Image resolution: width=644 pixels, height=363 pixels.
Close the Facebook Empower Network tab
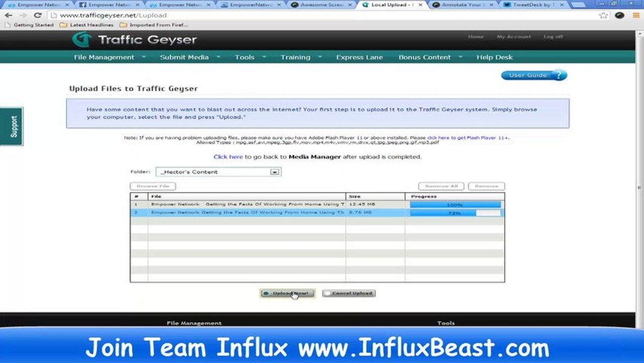click(137, 5)
